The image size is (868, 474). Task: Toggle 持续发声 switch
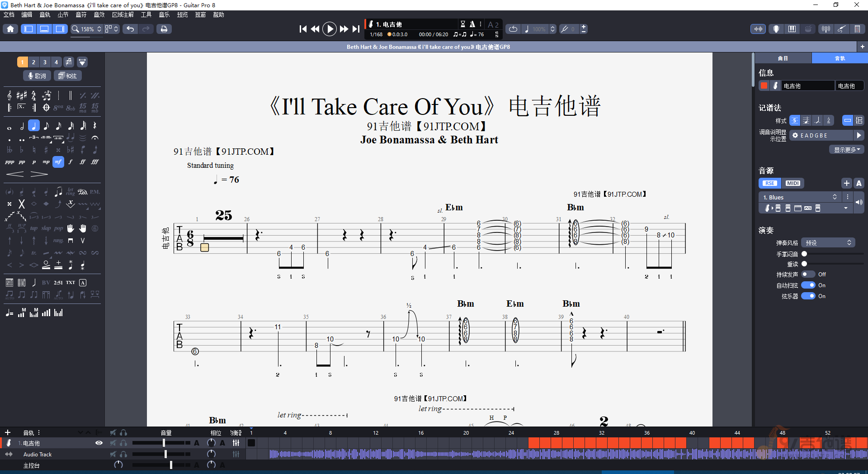point(808,274)
